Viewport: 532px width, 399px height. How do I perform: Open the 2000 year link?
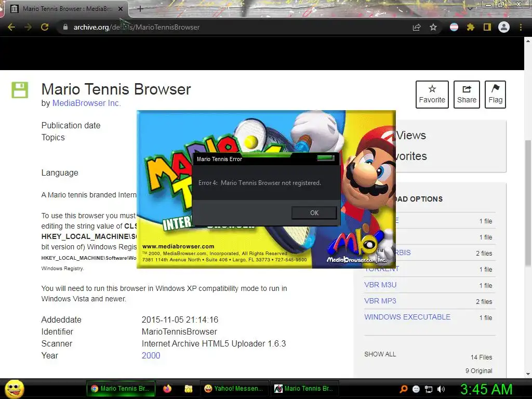tap(151, 355)
